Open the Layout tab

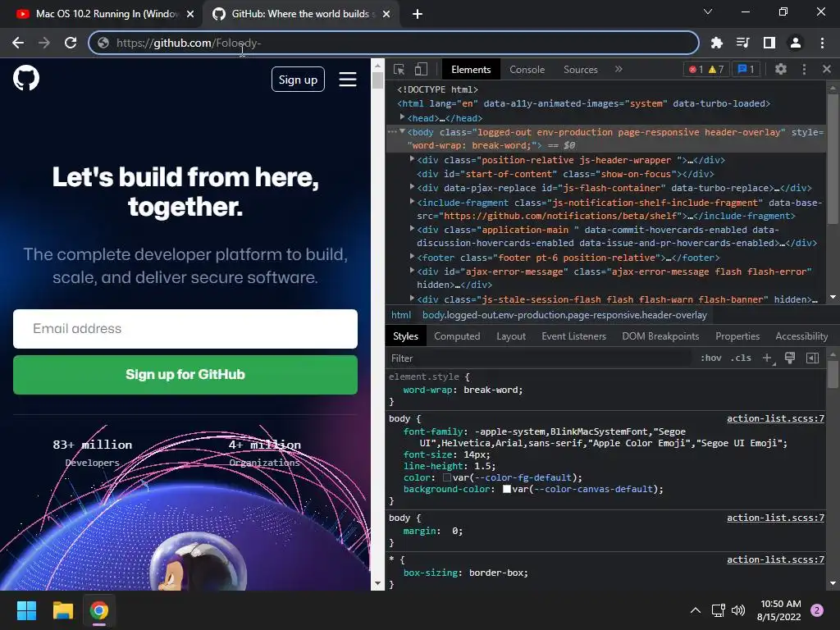tap(511, 336)
